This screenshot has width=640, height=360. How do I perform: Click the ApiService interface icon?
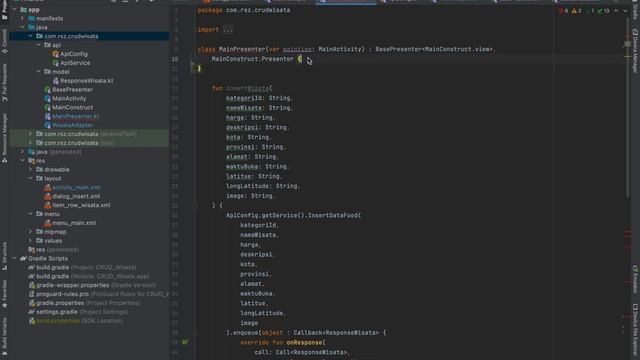tap(56, 63)
